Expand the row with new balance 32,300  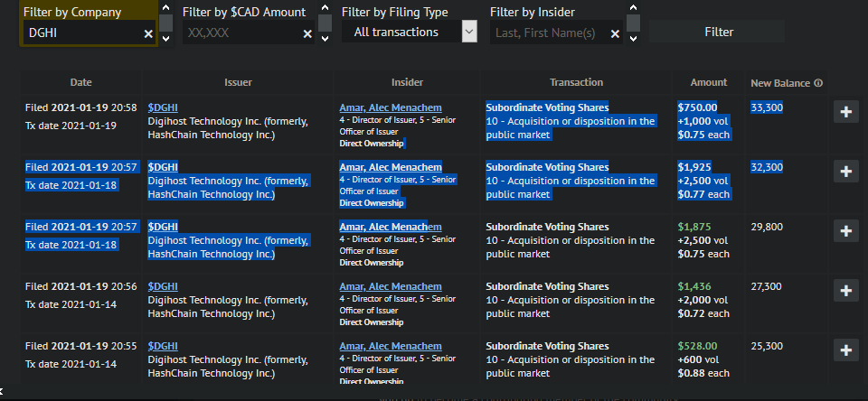tap(845, 172)
